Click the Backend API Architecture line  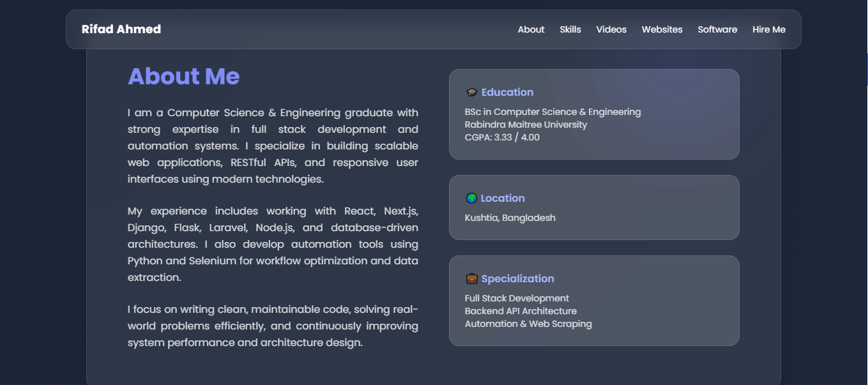[521, 311]
